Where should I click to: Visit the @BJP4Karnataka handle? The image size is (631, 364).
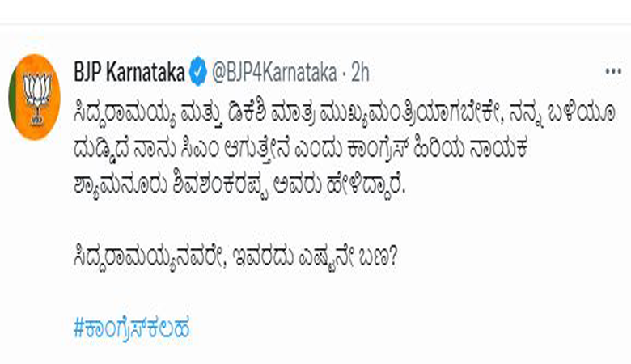pyautogui.click(x=274, y=73)
